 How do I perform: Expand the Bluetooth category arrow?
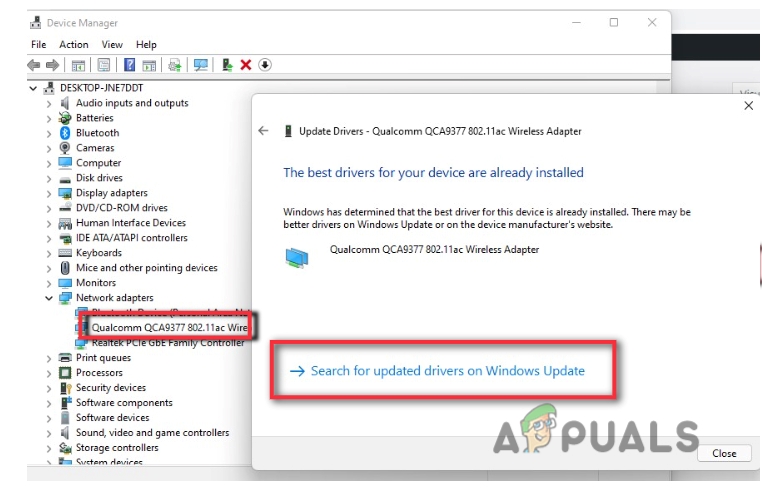click(49, 134)
